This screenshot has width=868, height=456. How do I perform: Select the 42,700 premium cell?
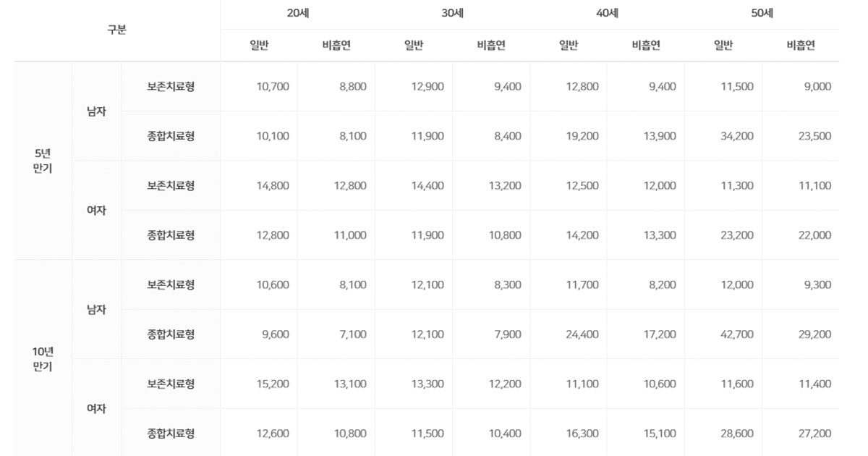point(737,334)
